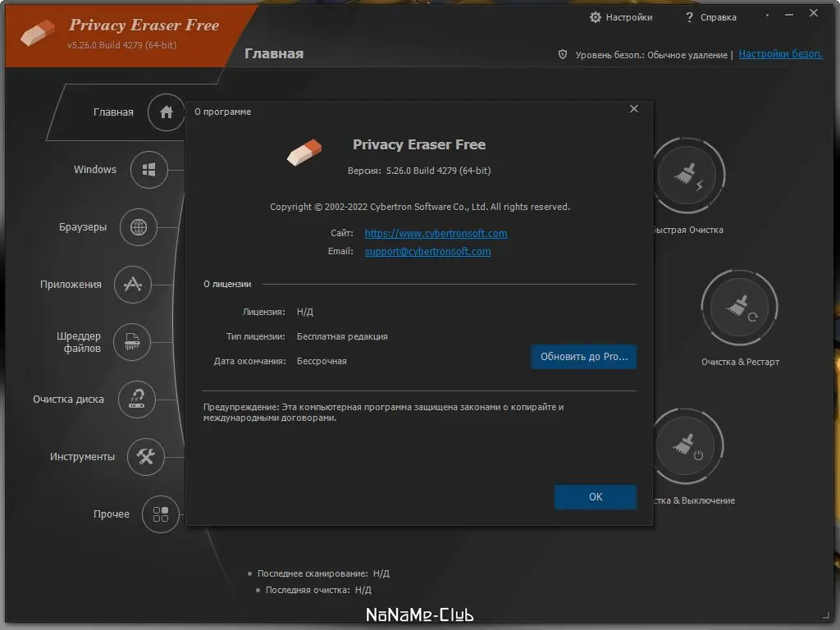Switch to the Очистка диска label
Viewport: 840px width, 630px height.
69,399
